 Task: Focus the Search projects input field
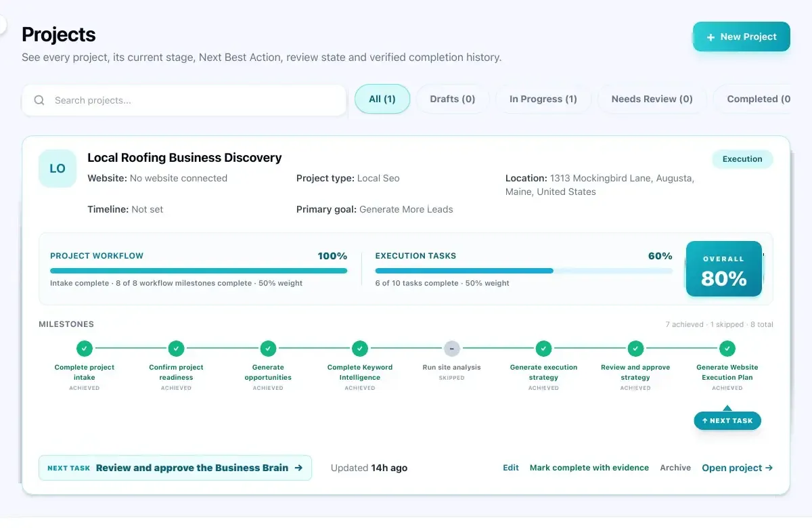pos(184,100)
